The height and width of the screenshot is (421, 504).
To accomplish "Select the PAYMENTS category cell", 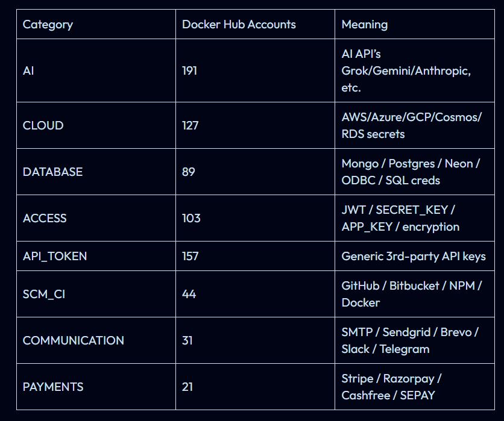I will 53,387.
